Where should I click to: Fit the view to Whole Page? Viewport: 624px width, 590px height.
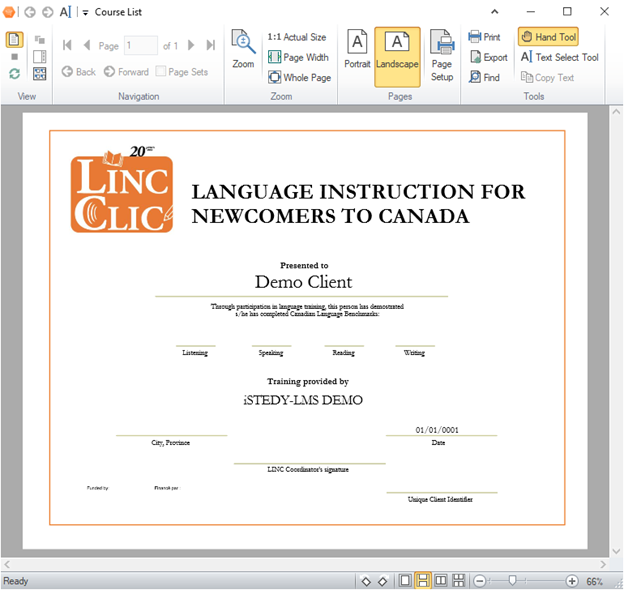click(299, 78)
